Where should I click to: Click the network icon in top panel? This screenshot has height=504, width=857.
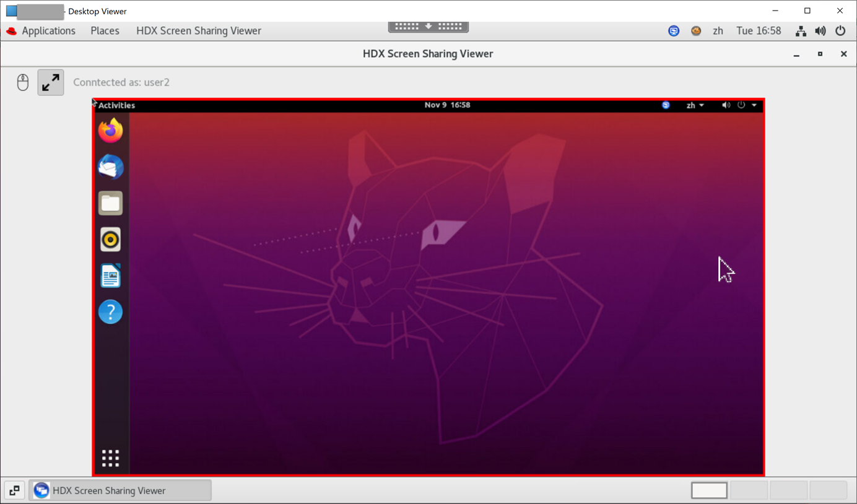click(x=801, y=31)
